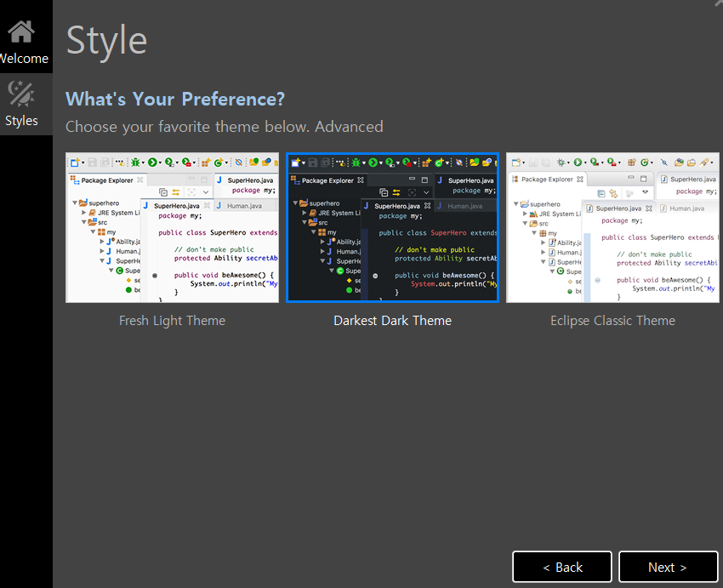
Task: Open the Advanced theme options link
Action: (x=349, y=126)
